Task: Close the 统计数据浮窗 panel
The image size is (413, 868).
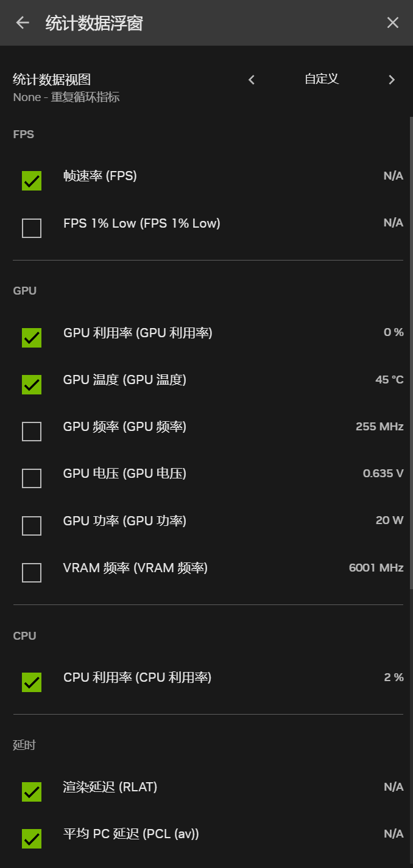Action: click(x=393, y=23)
